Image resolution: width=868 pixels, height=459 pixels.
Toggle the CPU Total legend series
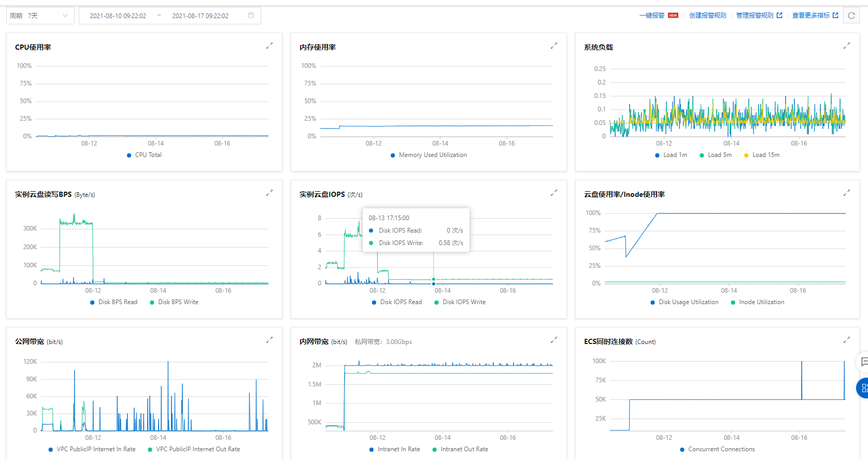point(145,155)
